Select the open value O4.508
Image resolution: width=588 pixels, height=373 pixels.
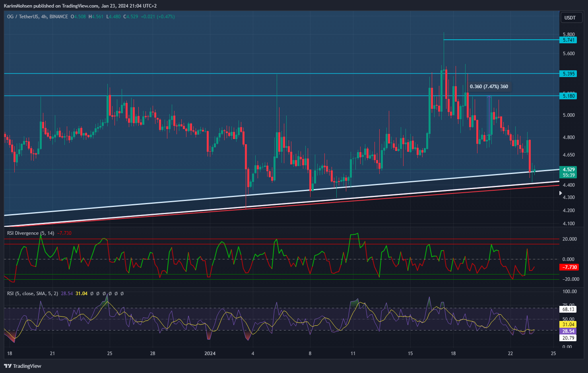click(78, 17)
